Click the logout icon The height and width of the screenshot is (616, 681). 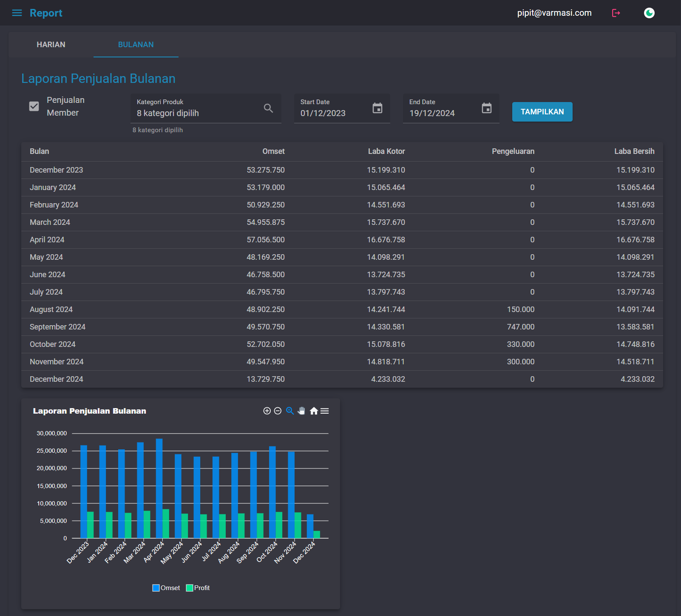click(616, 13)
